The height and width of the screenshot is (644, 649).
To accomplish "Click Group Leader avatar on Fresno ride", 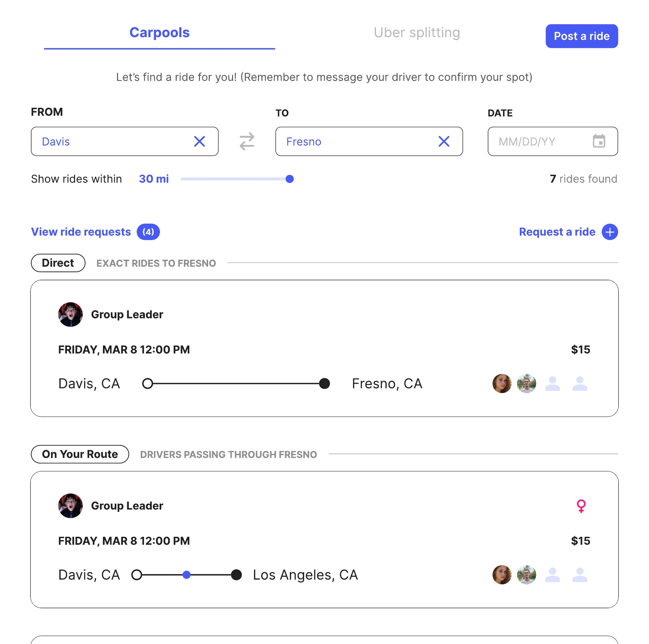I will coord(70,314).
